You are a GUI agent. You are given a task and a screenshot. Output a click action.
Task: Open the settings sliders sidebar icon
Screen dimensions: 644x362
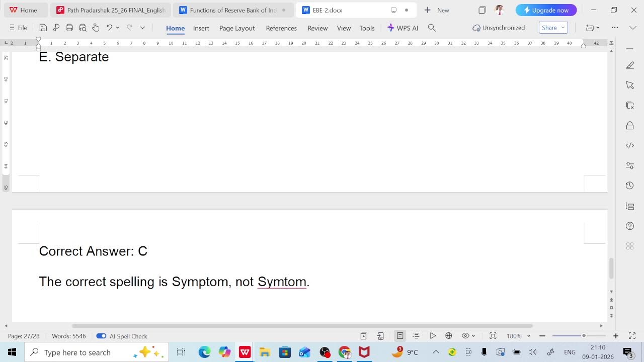click(x=630, y=165)
